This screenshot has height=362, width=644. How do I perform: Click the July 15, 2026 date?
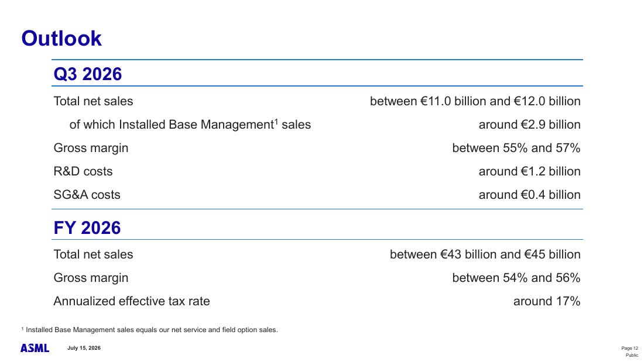[x=84, y=348]
